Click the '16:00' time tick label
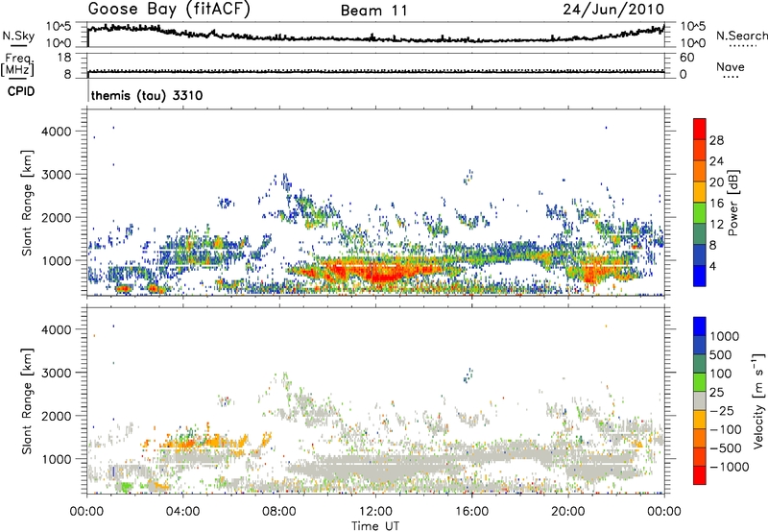This screenshot has width=768, height=532. click(x=471, y=512)
